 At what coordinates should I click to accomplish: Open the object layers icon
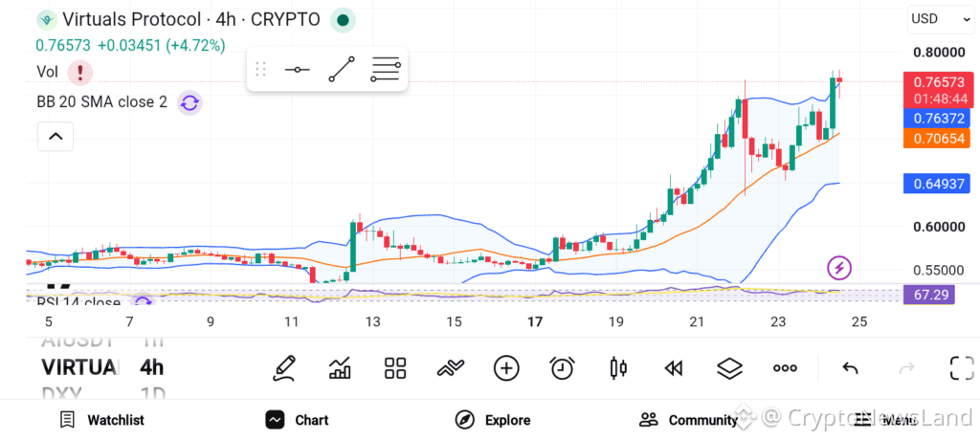[728, 368]
